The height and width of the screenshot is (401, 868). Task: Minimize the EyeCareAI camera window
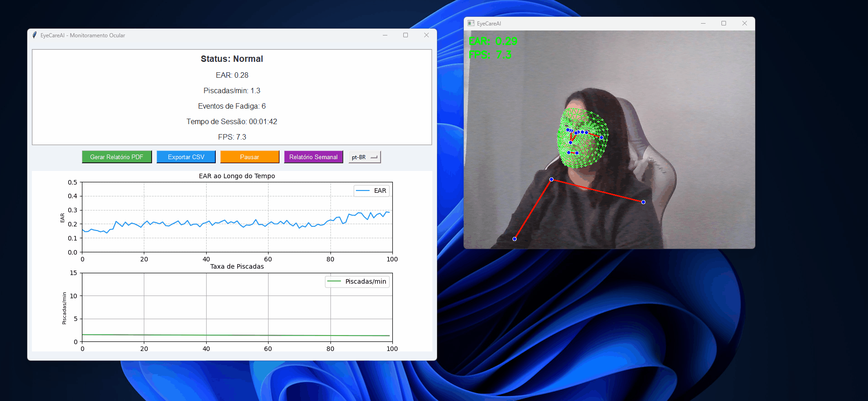[x=703, y=23]
